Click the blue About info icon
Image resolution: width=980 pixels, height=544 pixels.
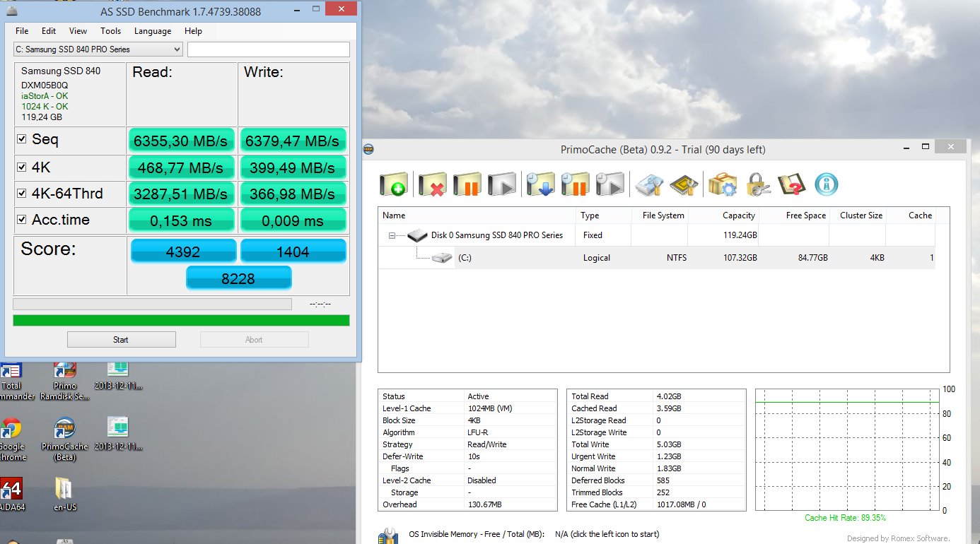point(827,184)
